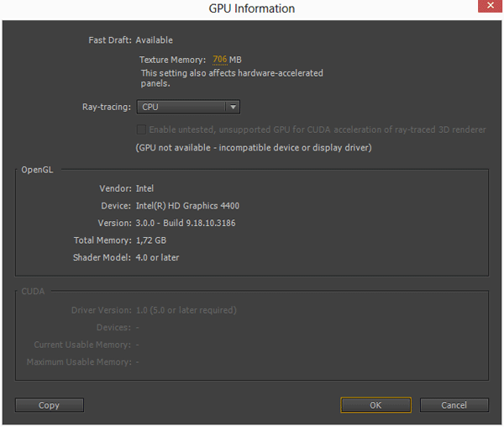Click the Maximum Usable Memory label

tap(79, 362)
